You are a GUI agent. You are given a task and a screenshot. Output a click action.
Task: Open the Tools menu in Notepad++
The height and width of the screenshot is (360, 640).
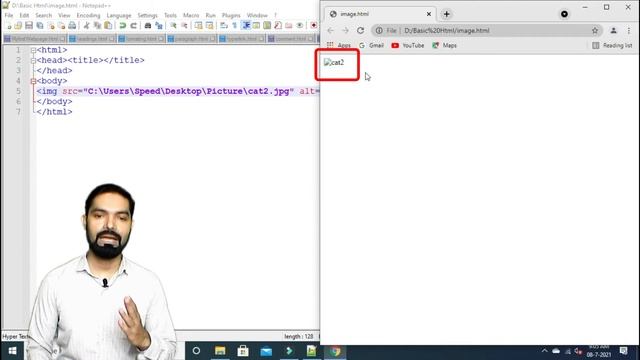click(x=170, y=15)
